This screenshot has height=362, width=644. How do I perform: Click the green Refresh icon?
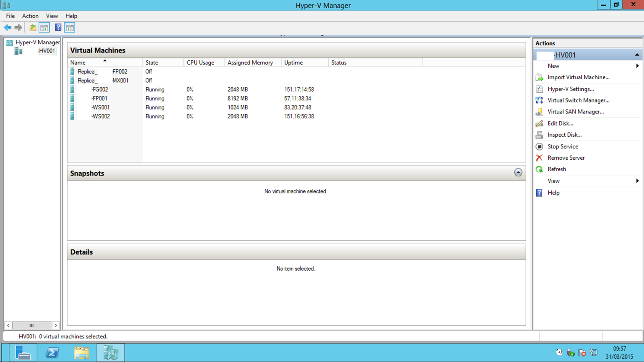coord(539,169)
